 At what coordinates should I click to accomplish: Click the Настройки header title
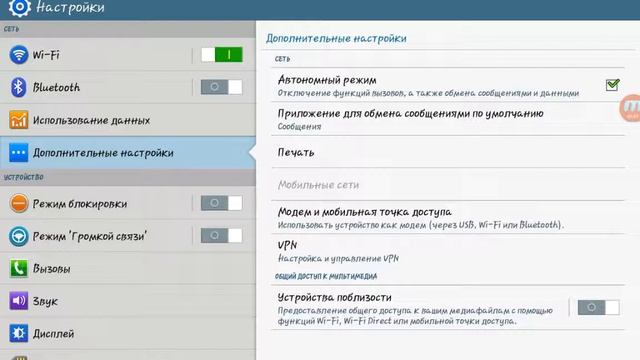click(x=70, y=7)
